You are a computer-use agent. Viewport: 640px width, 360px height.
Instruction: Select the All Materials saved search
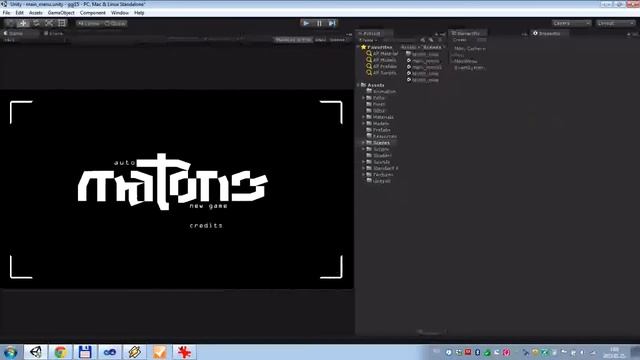pos(382,53)
